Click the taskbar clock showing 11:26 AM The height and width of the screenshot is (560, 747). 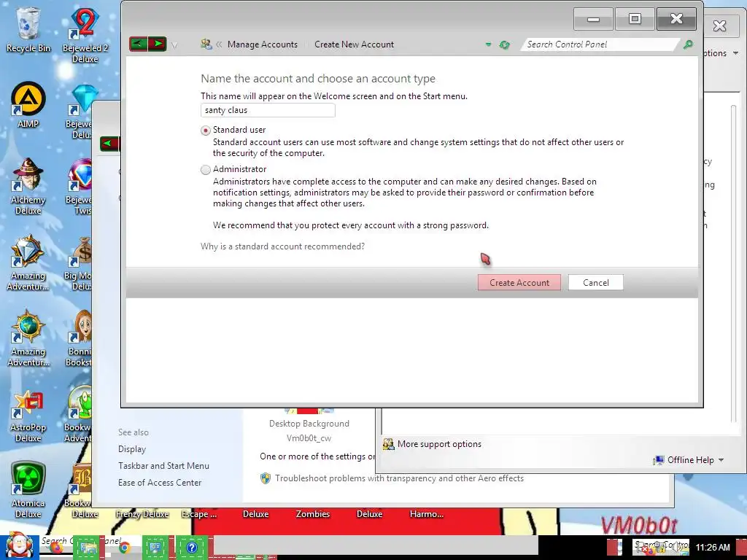point(713,547)
